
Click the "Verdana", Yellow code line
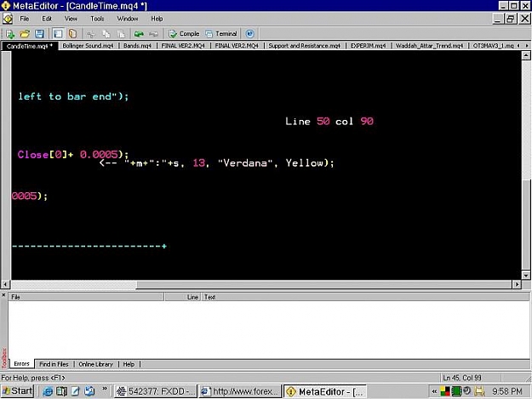click(x=217, y=163)
